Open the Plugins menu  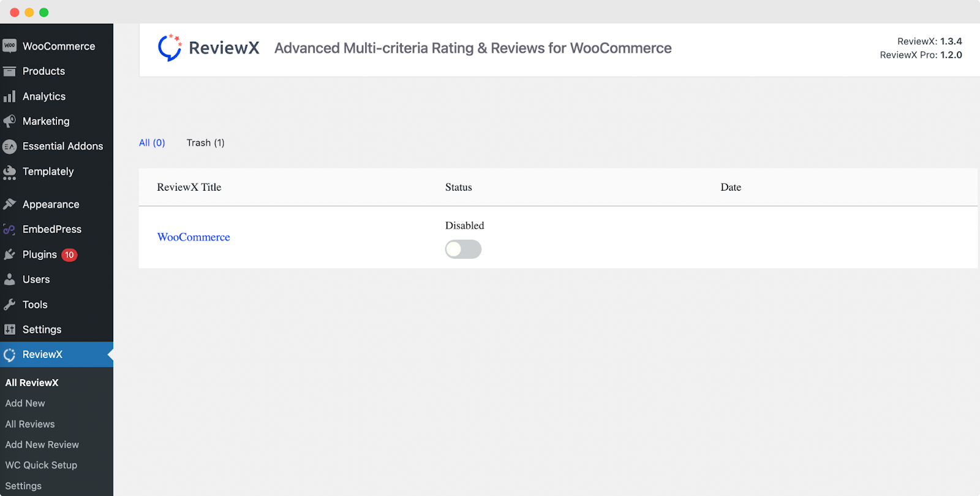tap(40, 254)
